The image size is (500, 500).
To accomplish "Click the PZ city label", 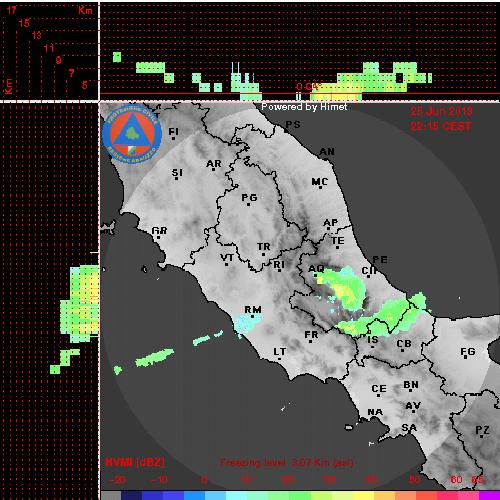I will tap(482, 430).
